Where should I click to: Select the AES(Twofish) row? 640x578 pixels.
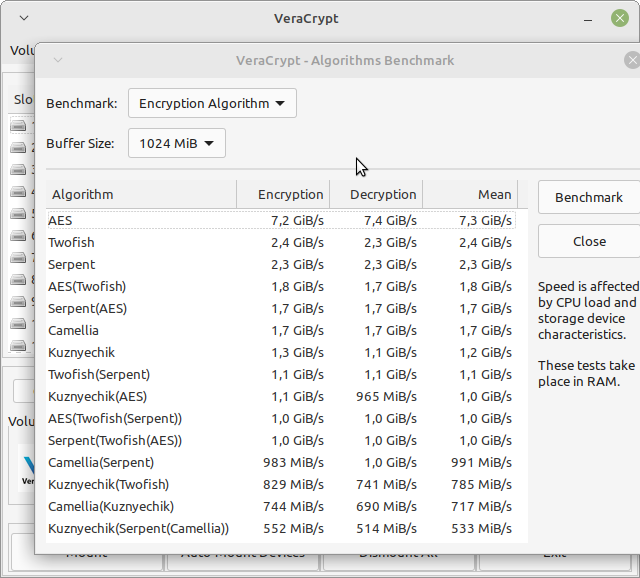pos(282,287)
